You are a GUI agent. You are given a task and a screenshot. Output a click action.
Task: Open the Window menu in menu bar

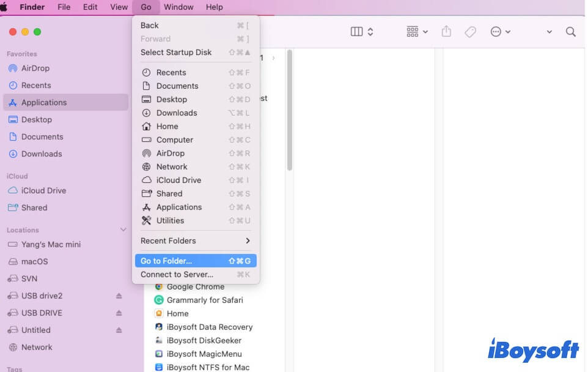click(178, 7)
